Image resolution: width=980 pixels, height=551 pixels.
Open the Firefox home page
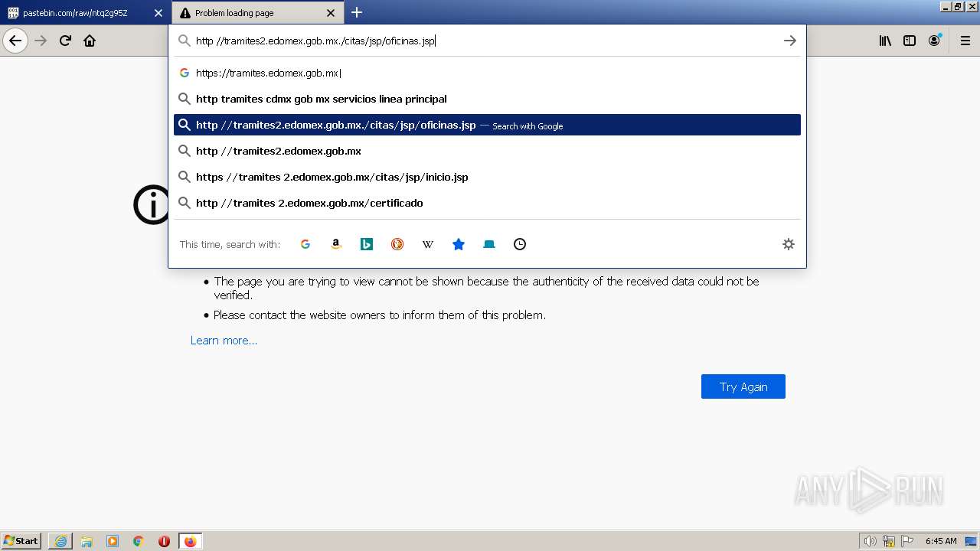(x=90, y=41)
